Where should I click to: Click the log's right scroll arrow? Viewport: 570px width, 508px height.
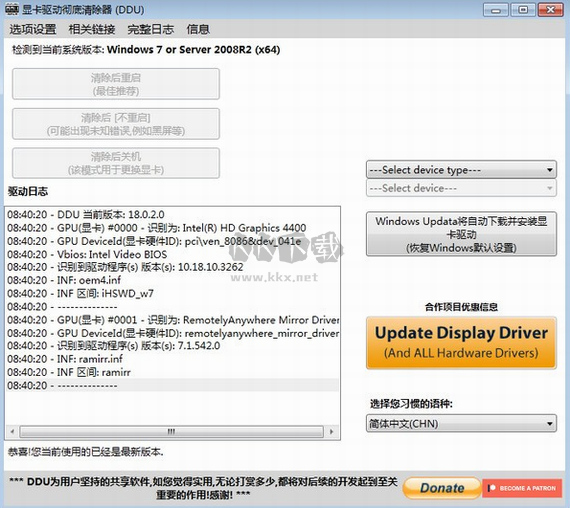(331, 432)
